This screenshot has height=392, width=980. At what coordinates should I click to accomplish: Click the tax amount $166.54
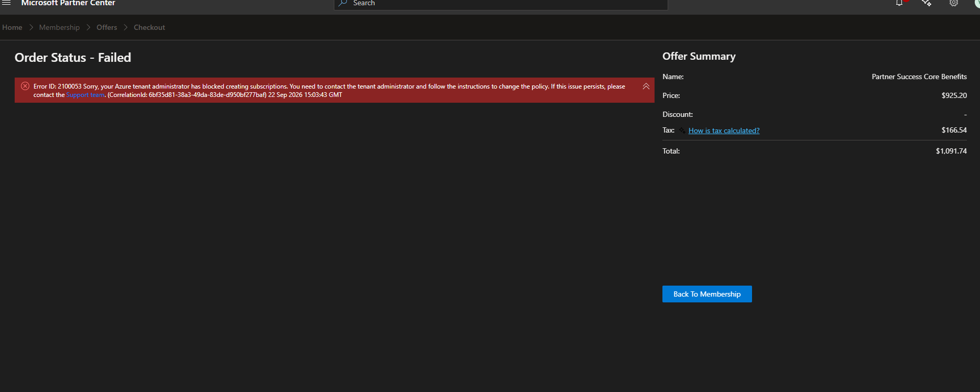(954, 130)
